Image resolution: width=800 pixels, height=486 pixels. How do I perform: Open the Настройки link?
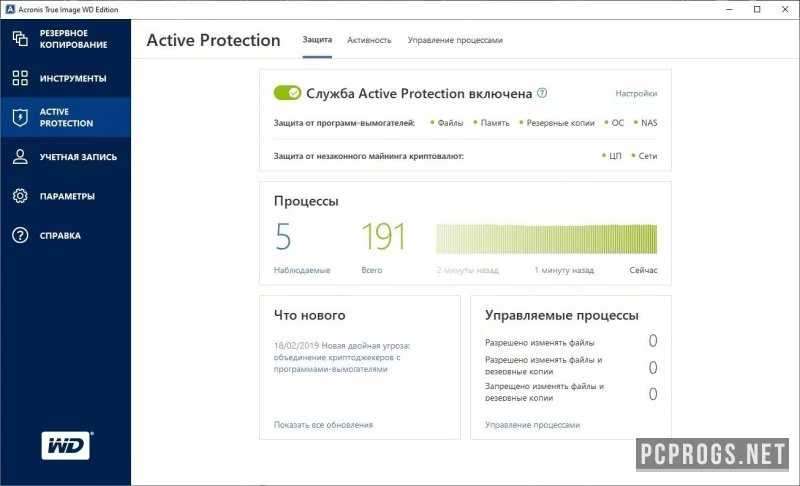tap(636, 93)
